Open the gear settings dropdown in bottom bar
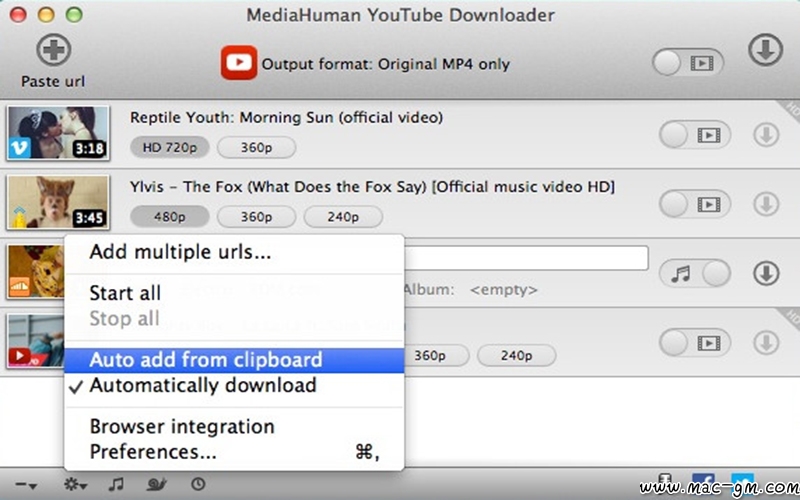 75,484
